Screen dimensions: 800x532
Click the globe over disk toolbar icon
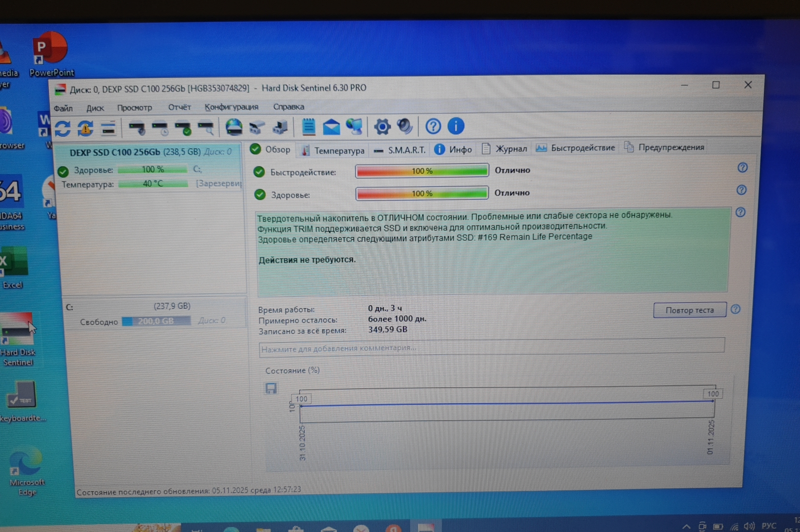click(x=233, y=127)
